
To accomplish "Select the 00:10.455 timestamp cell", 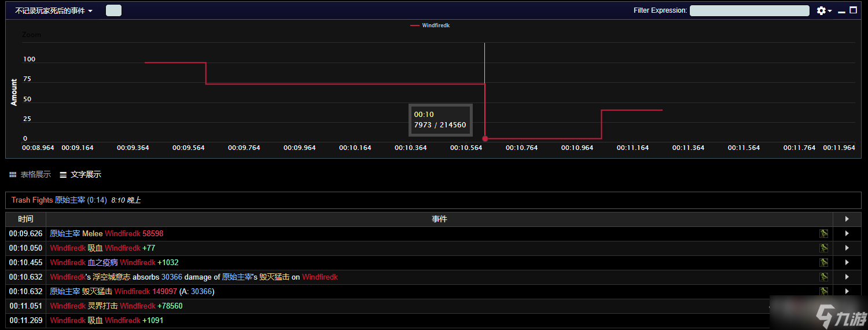I will point(25,262).
